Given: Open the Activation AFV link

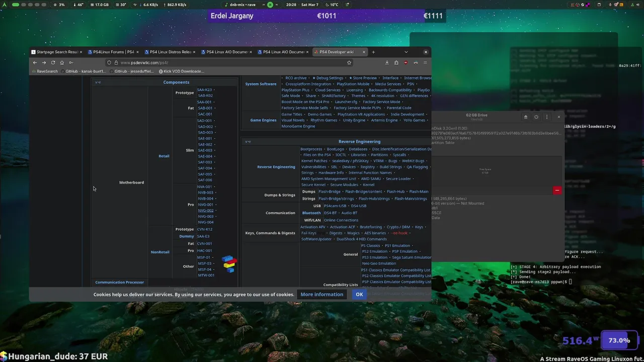Looking at the screenshot, I should (313, 227).
